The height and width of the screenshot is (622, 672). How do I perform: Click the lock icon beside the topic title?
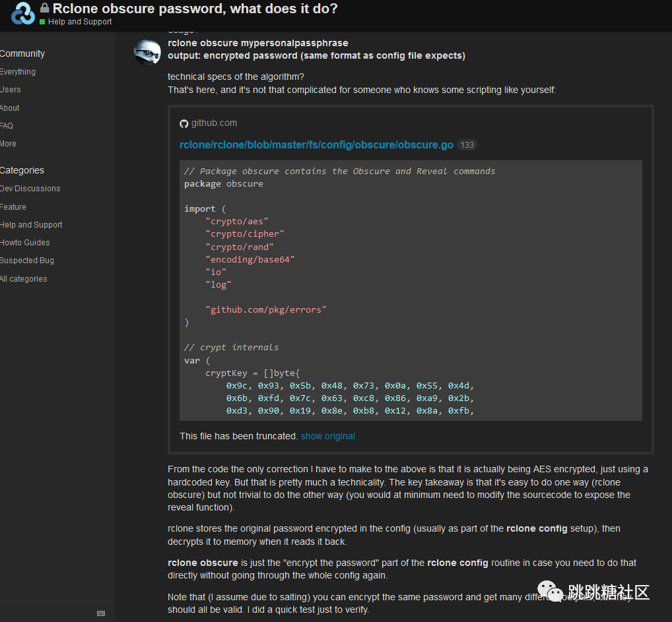(x=45, y=8)
